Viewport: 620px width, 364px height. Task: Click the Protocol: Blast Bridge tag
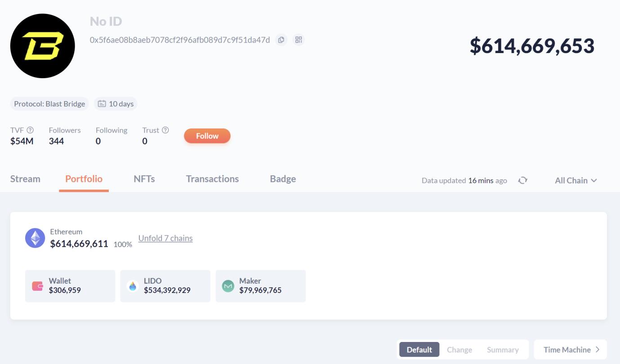49,104
